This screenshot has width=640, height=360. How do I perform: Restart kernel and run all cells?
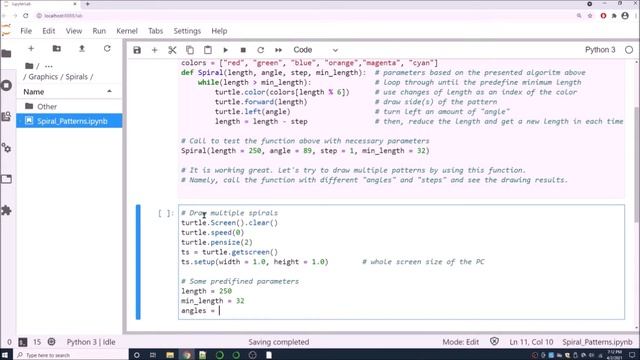(278, 50)
